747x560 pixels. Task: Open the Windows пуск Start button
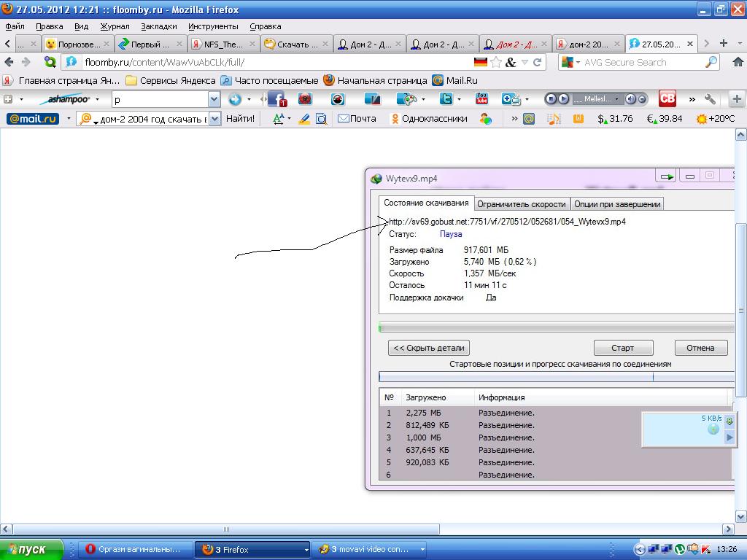click(x=31, y=550)
